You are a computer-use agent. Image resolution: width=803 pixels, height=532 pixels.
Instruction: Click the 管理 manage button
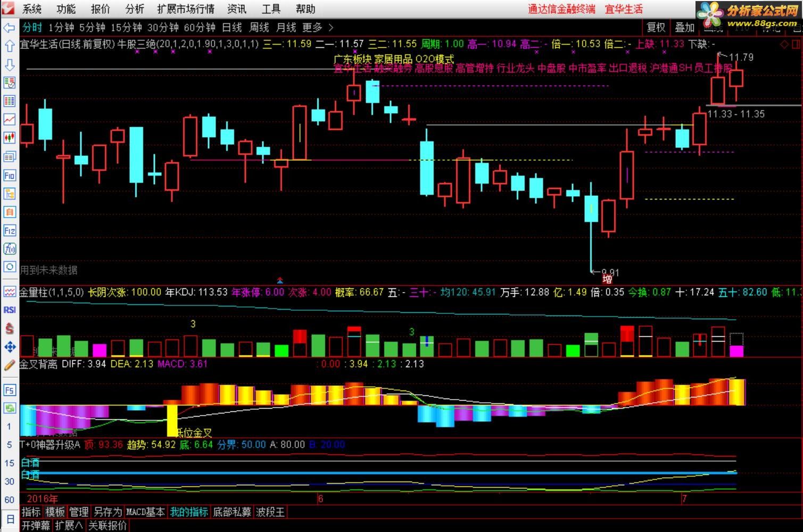[79, 512]
